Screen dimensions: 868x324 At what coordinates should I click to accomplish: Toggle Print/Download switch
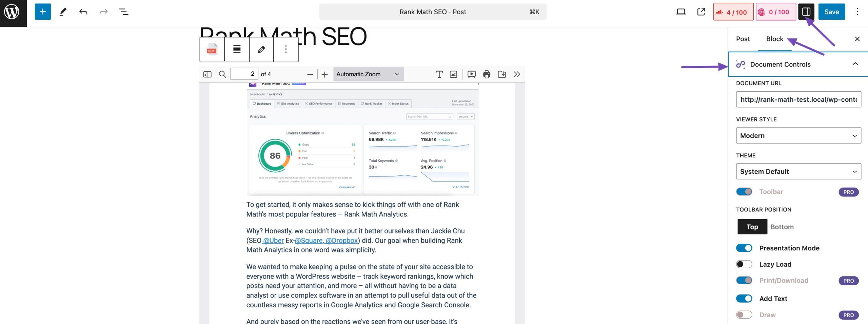[744, 281]
